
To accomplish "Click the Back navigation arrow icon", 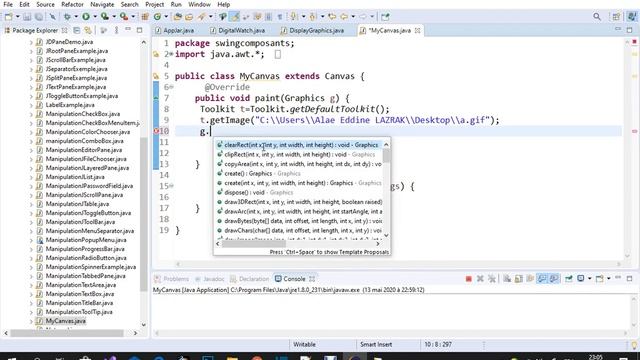I will point(344,17).
